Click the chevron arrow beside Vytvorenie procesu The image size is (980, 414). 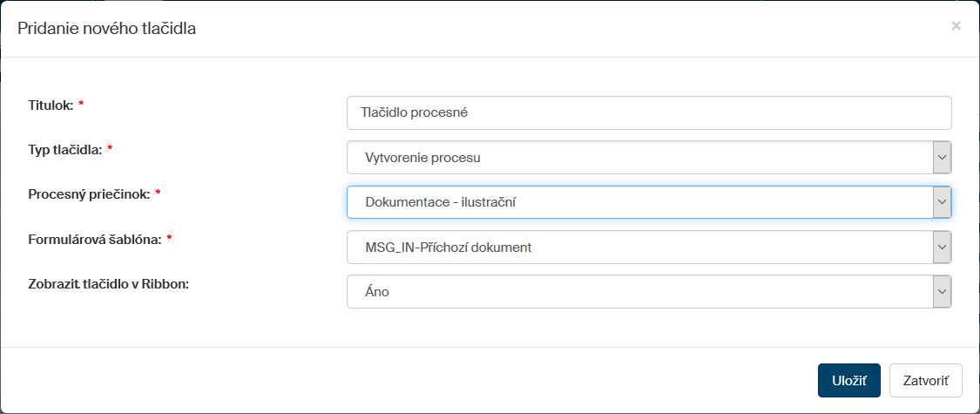point(941,158)
